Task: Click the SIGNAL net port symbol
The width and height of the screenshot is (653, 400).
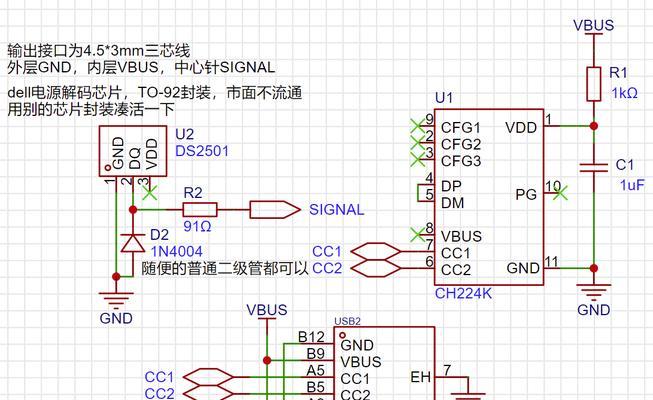Action: 275,210
